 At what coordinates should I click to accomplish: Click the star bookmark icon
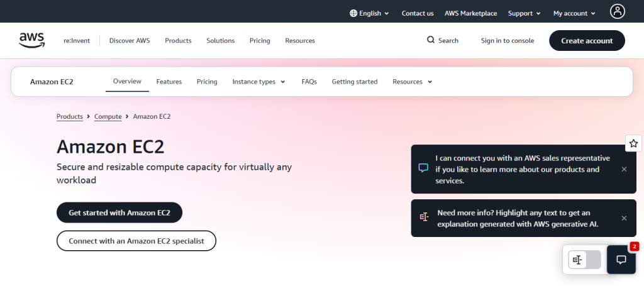click(634, 143)
